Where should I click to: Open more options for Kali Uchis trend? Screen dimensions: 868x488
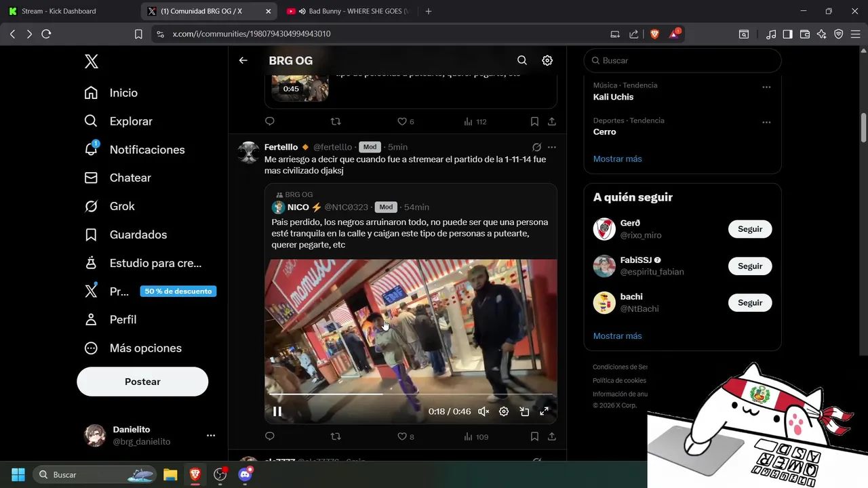pyautogui.click(x=766, y=87)
